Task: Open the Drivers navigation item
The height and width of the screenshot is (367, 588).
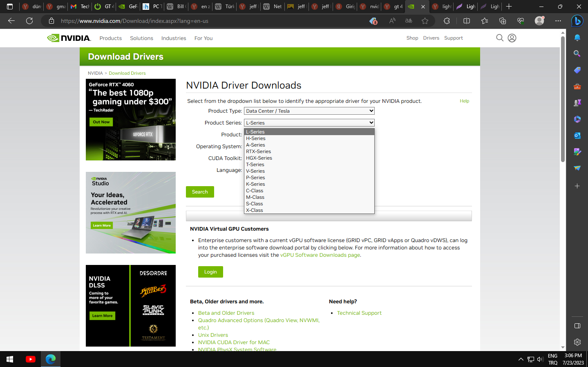Action: 431,38
